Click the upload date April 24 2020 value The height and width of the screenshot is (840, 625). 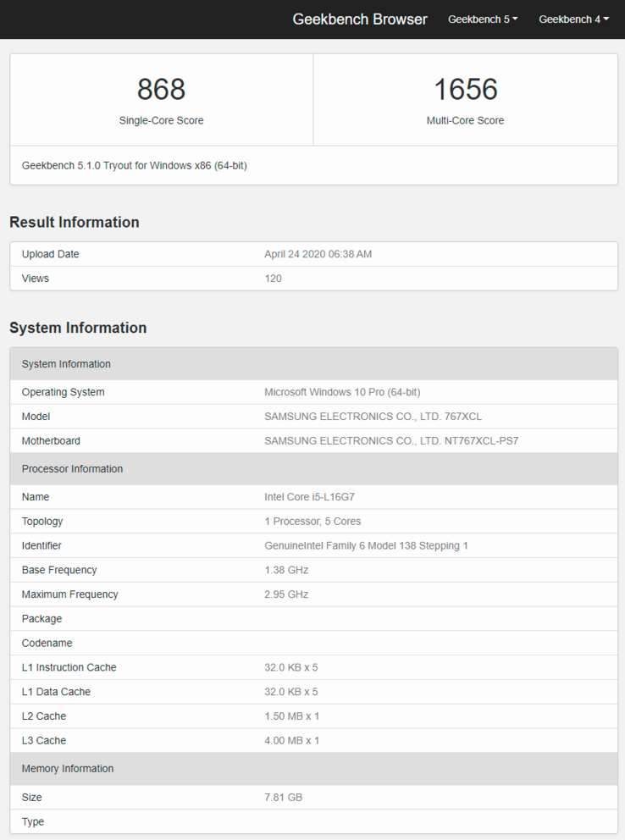tap(318, 254)
